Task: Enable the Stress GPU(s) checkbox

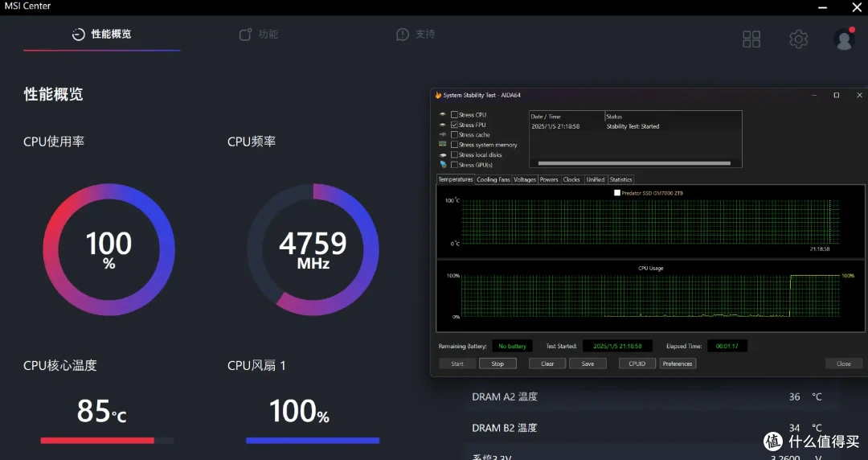Action: pyautogui.click(x=454, y=165)
